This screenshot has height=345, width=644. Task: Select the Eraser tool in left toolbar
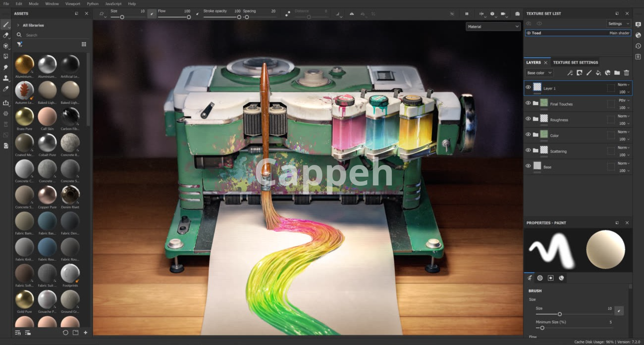pyautogui.click(x=6, y=35)
